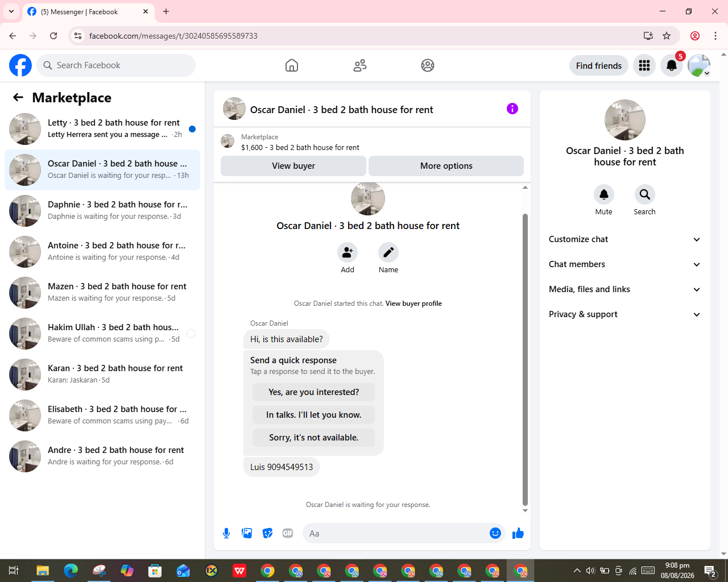Click Find friends button
728x582 pixels.
click(599, 65)
